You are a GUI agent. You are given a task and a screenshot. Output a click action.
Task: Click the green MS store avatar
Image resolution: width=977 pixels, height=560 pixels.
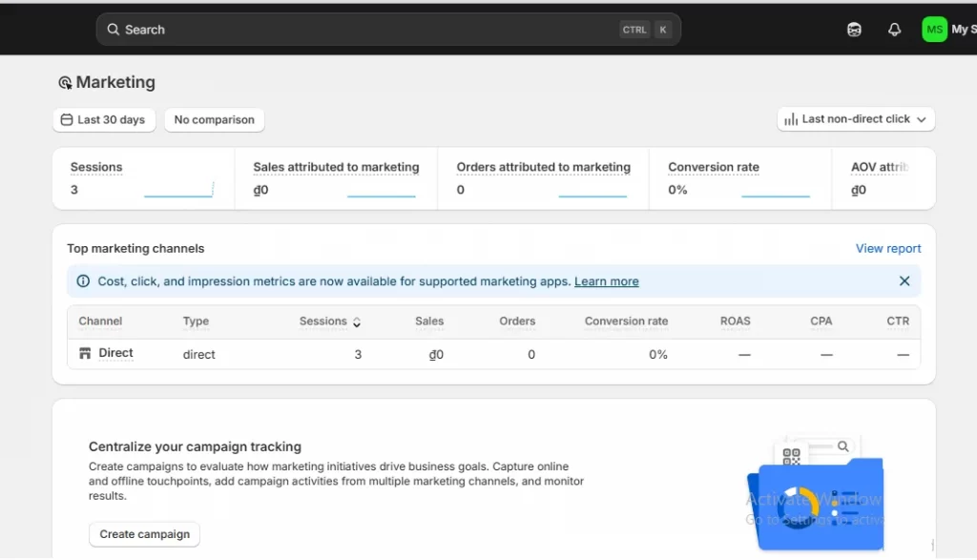click(x=933, y=29)
